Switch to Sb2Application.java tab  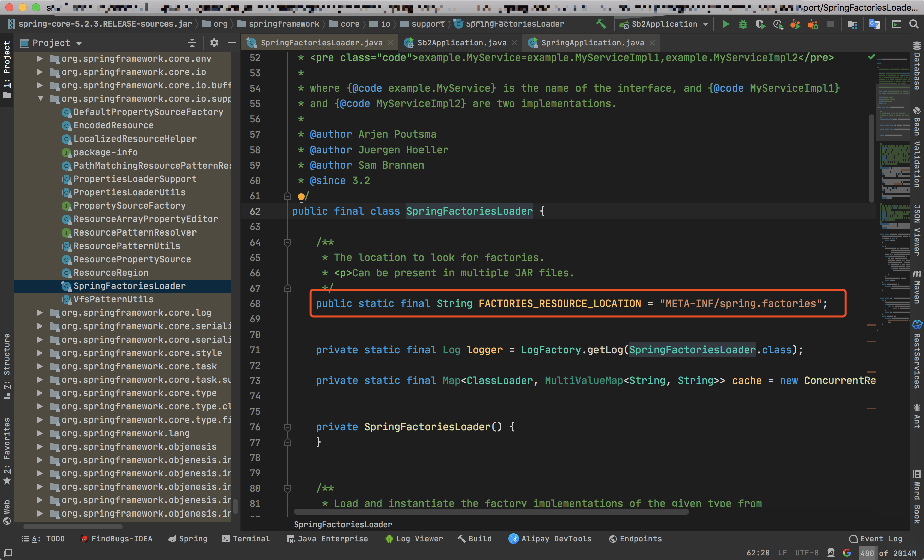pyautogui.click(x=462, y=43)
